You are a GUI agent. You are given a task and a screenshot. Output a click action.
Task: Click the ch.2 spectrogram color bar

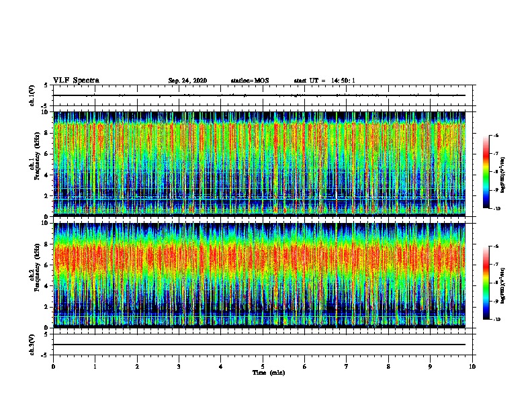[x=486, y=283]
